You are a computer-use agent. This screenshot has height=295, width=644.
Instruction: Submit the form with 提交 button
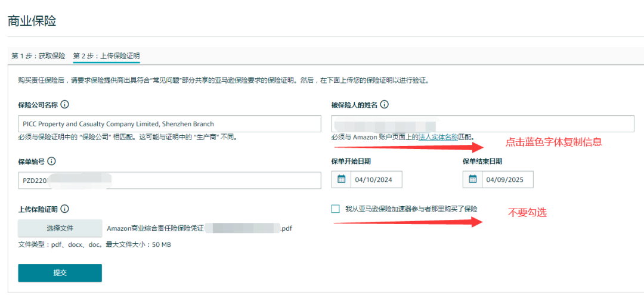[60, 273]
